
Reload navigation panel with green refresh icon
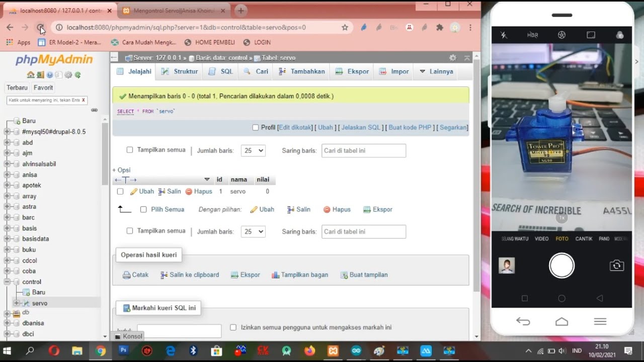78,75
